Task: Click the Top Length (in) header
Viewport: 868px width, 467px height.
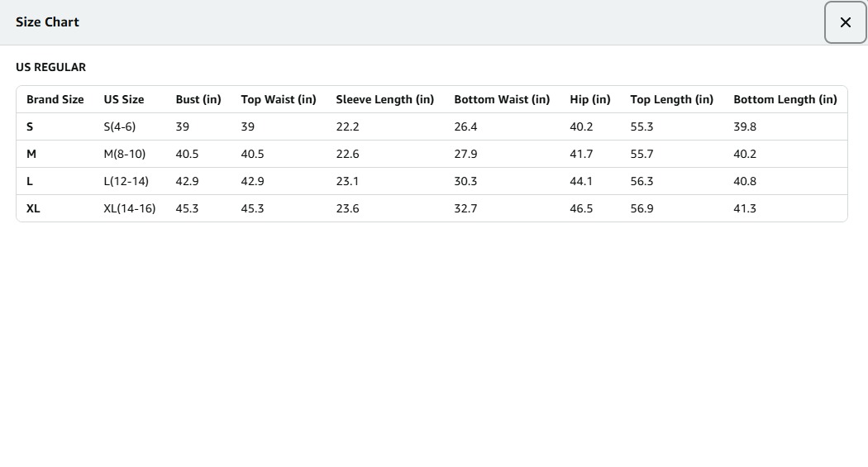Action: (671, 99)
